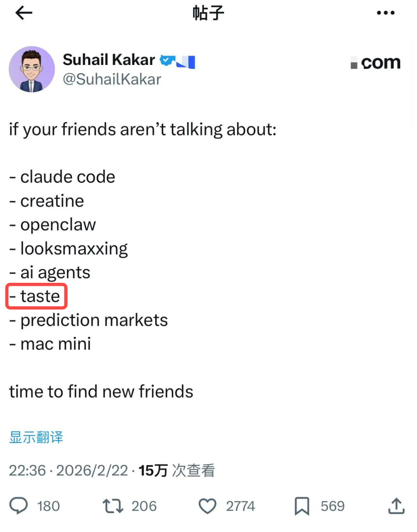This screenshot has height=532, width=417.
Task: Tap the repost arrows icon
Action: click(x=113, y=506)
